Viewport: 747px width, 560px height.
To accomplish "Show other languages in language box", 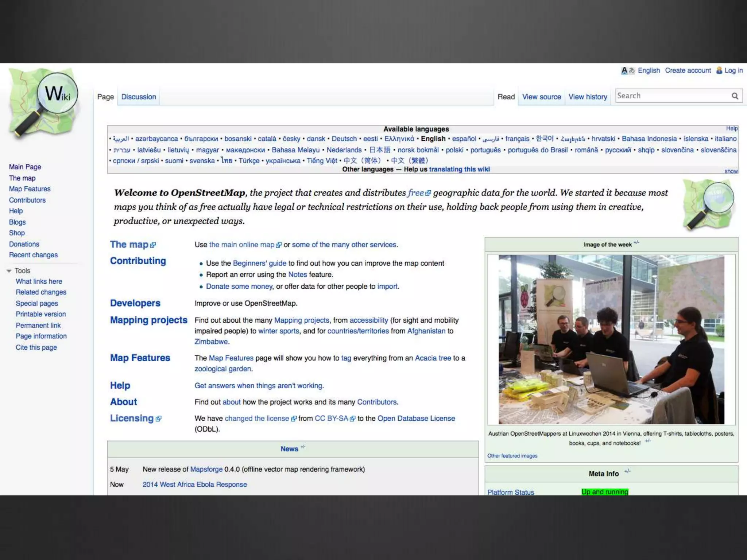I will 731,171.
